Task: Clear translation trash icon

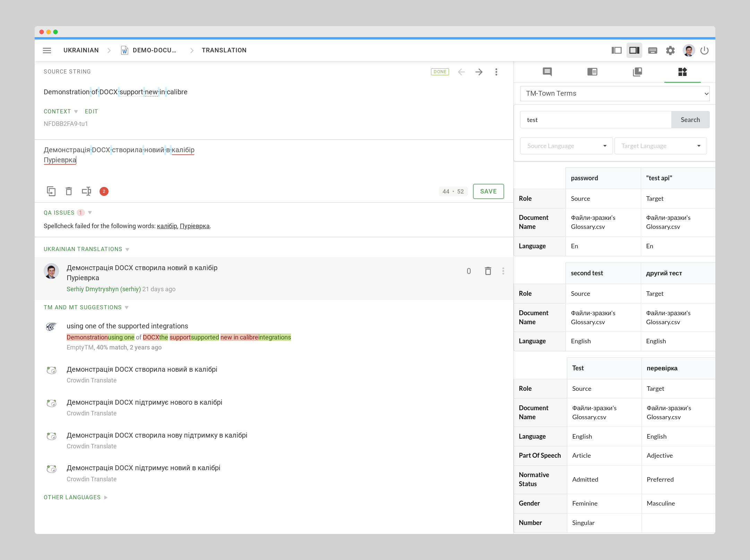Action: pyautogui.click(x=69, y=191)
